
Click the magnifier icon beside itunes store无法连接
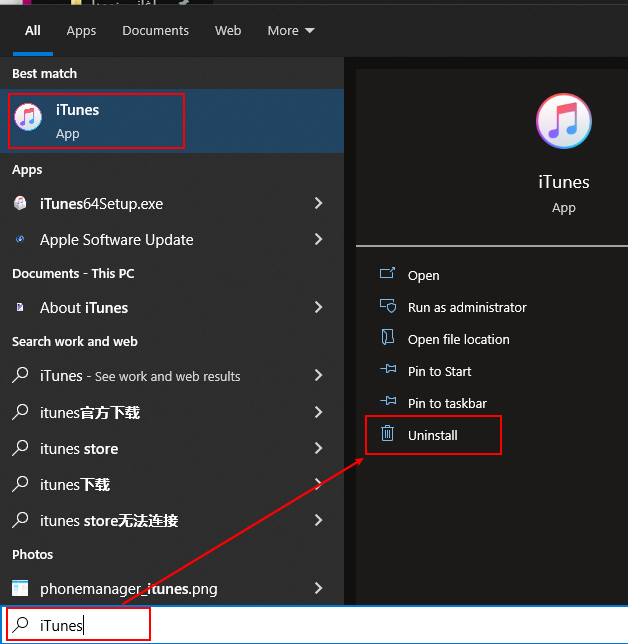[20, 520]
